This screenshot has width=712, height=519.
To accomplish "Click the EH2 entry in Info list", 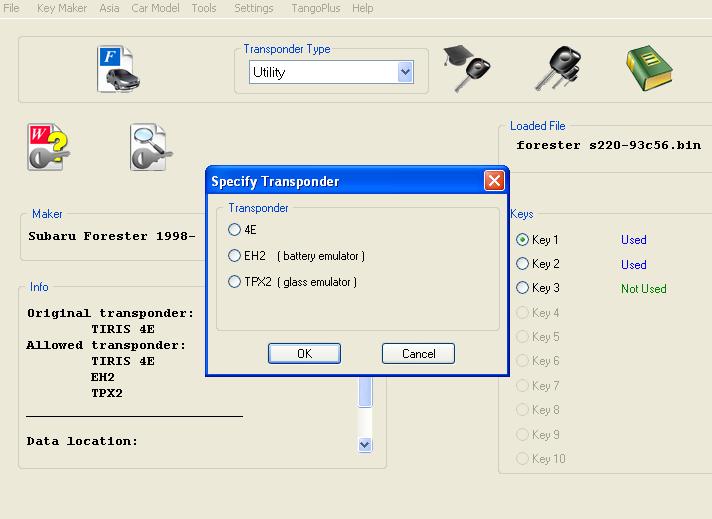I will point(103,377).
